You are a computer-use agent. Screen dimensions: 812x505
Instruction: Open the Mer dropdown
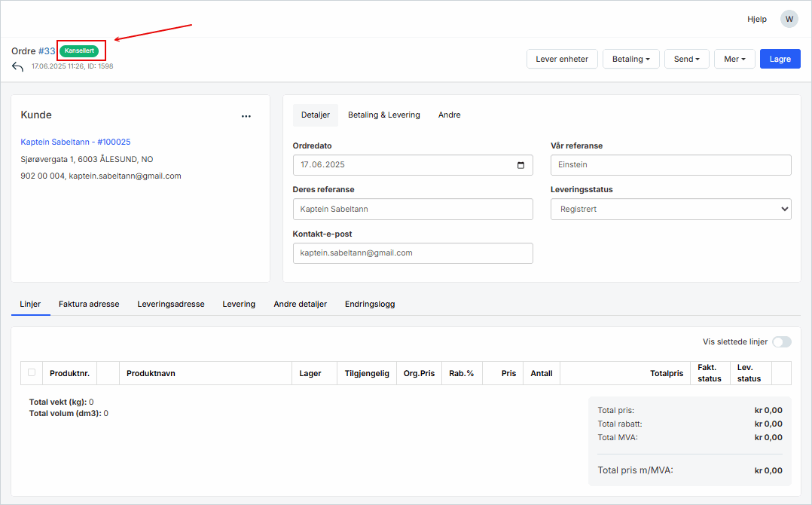point(734,58)
